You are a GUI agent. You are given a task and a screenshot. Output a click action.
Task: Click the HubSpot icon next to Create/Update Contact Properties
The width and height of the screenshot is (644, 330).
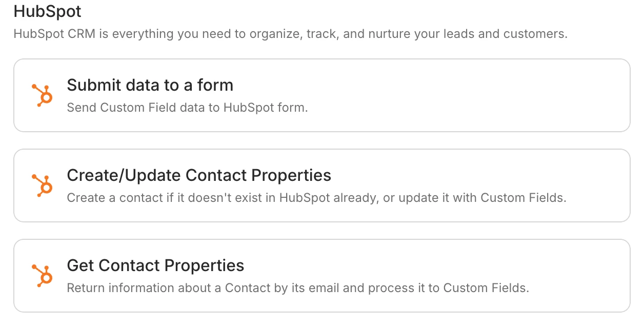click(42, 185)
